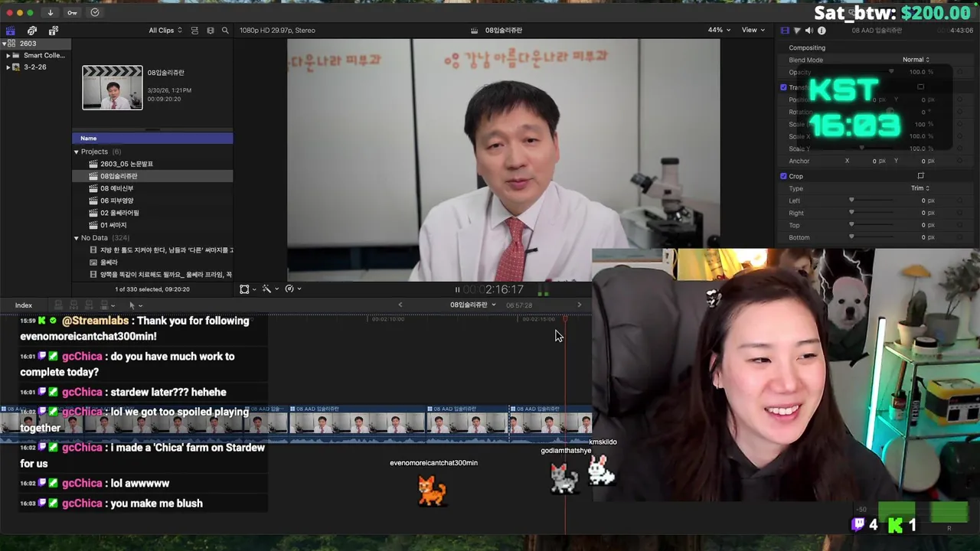The width and height of the screenshot is (980, 551).
Task: Activate Crop onscreen controls icon
Action: [921, 176]
